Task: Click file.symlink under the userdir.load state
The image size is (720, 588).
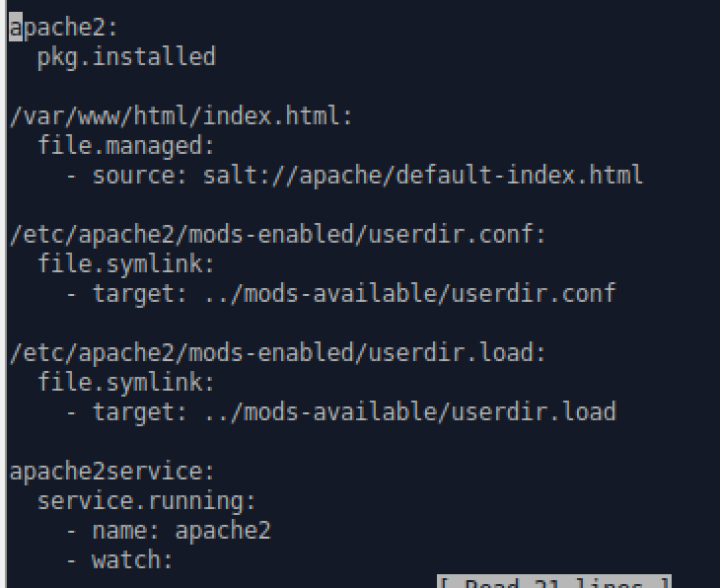Action: 126,383
